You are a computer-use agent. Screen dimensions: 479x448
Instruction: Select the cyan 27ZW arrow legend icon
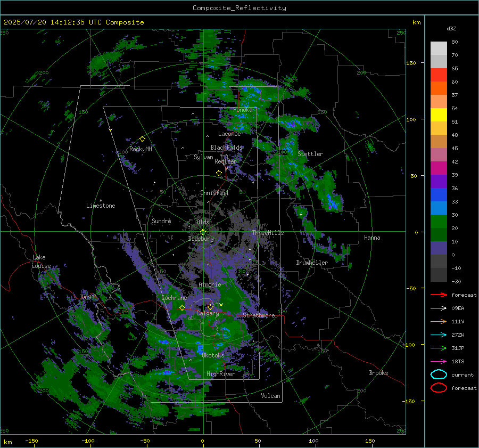tap(439, 335)
